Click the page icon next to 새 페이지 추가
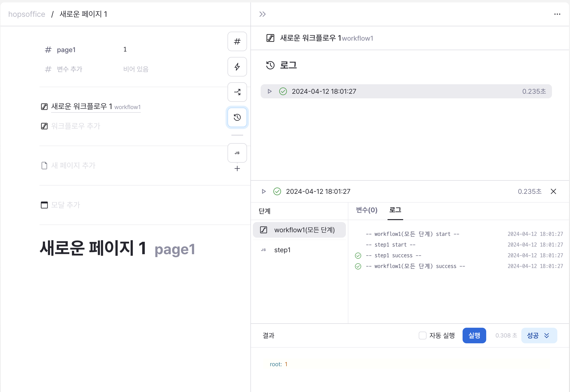570x392 pixels. click(x=44, y=166)
